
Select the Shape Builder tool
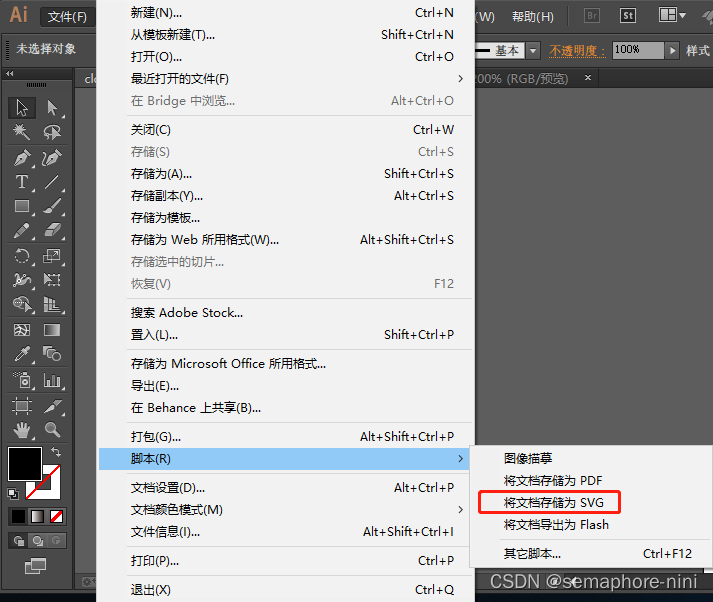click(22, 304)
